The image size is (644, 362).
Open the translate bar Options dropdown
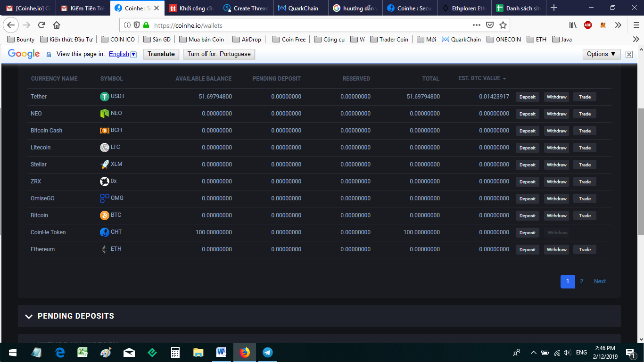[602, 54]
